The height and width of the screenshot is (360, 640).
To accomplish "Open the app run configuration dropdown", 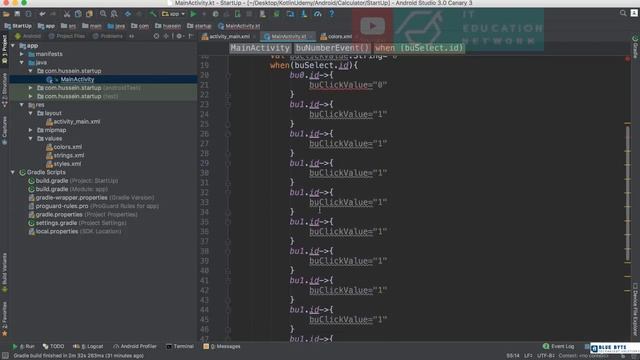I will (x=173, y=14).
